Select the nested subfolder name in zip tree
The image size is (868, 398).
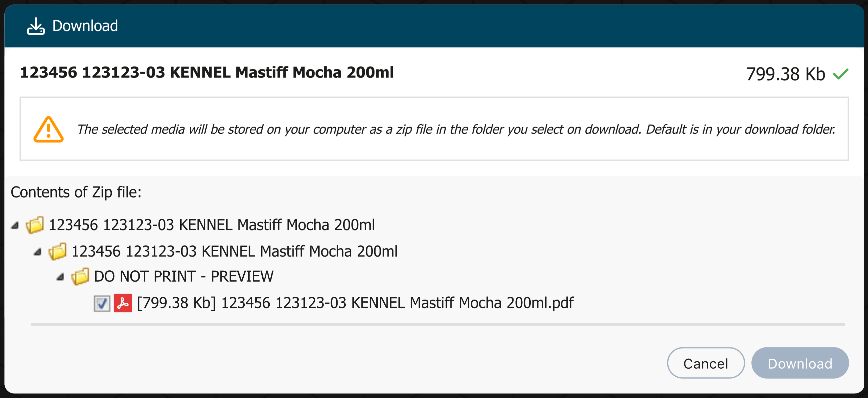click(x=235, y=252)
